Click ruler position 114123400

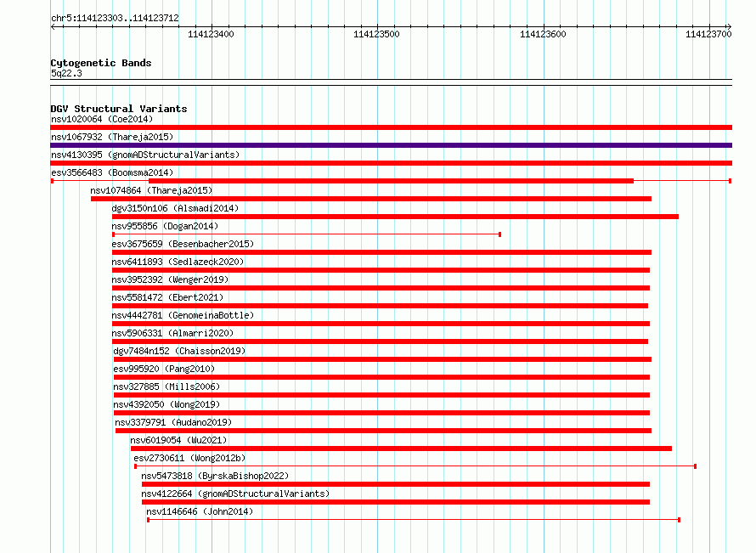[x=211, y=34]
